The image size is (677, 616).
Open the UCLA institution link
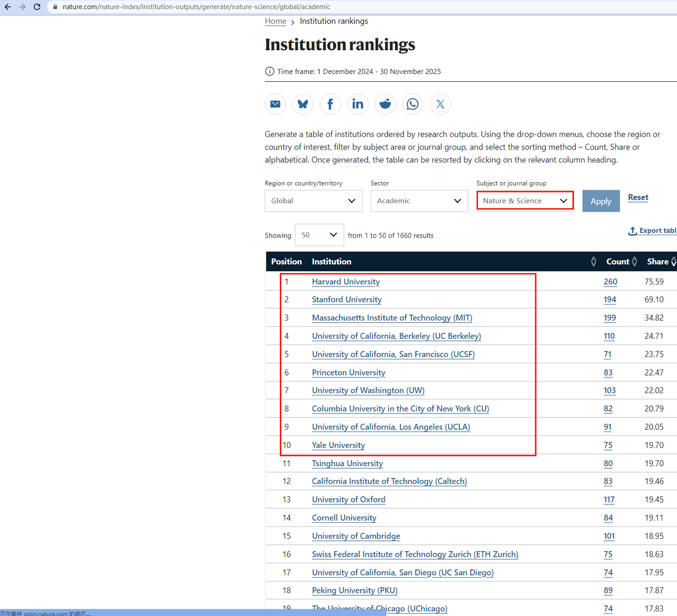click(391, 427)
